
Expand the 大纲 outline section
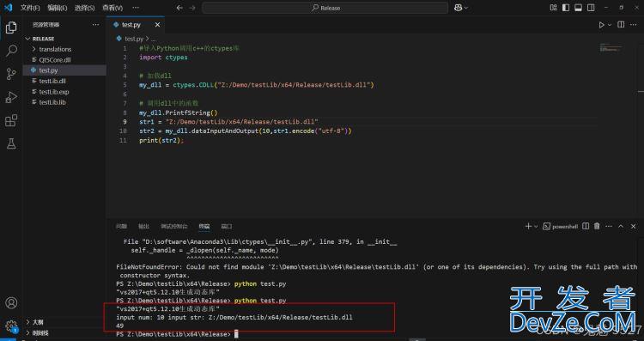65,322
